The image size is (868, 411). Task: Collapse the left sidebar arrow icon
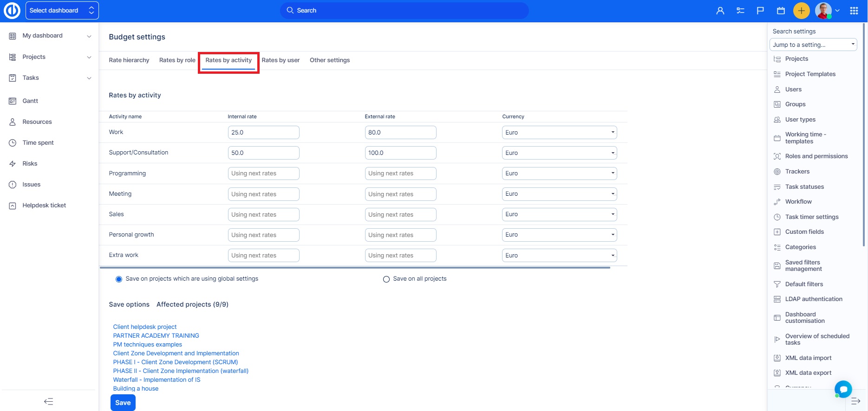(49, 401)
